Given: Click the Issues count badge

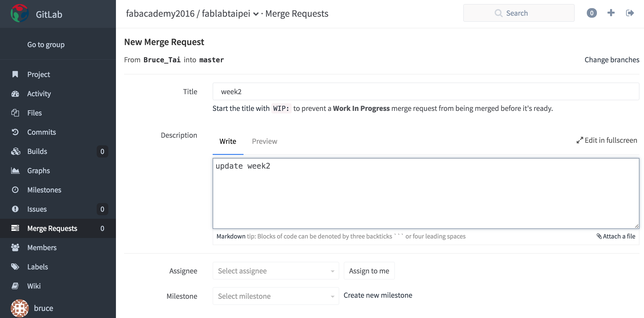Looking at the screenshot, I should [x=102, y=209].
